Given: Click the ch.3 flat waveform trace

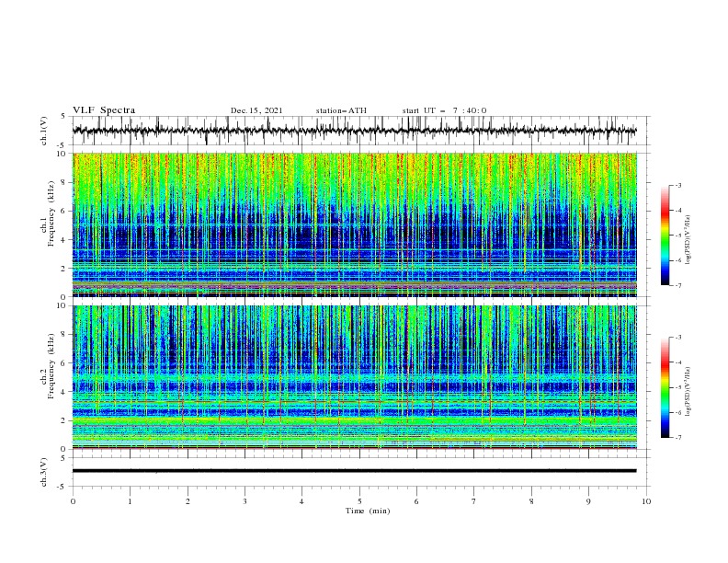Looking at the screenshot, I should click(354, 471).
